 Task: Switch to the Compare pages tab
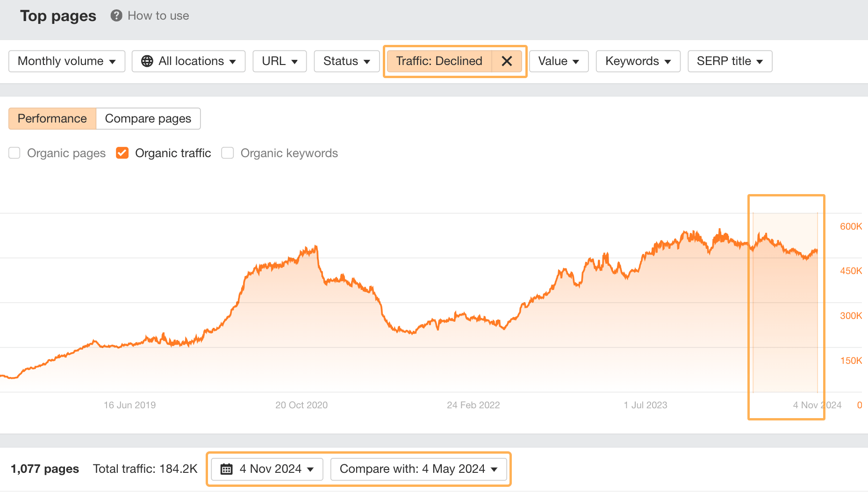148,118
